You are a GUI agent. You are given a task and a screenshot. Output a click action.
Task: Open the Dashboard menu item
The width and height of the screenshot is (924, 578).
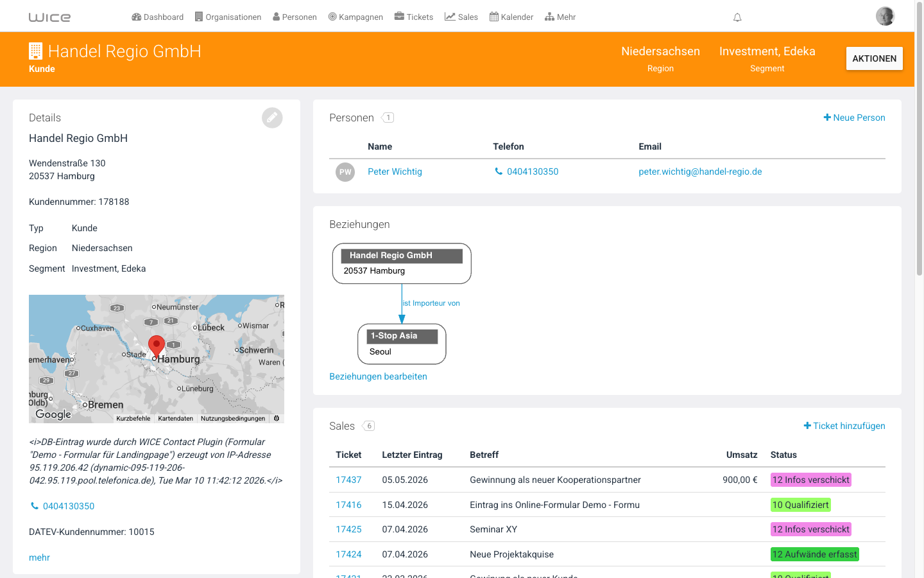pos(158,17)
